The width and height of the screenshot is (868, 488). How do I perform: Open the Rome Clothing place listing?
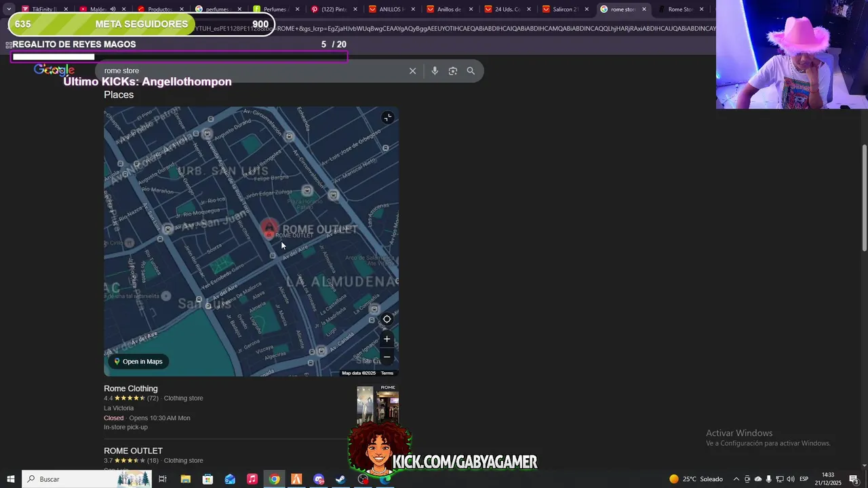(131, 388)
